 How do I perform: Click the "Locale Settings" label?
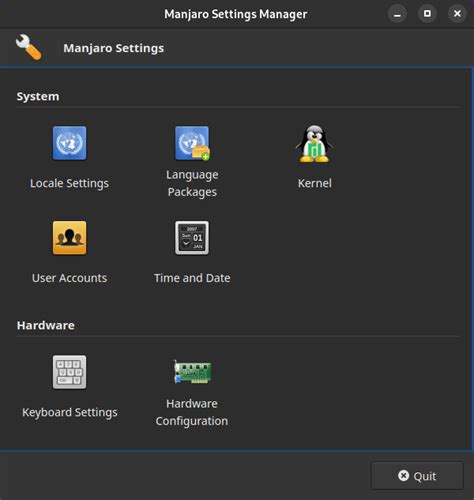(x=69, y=183)
